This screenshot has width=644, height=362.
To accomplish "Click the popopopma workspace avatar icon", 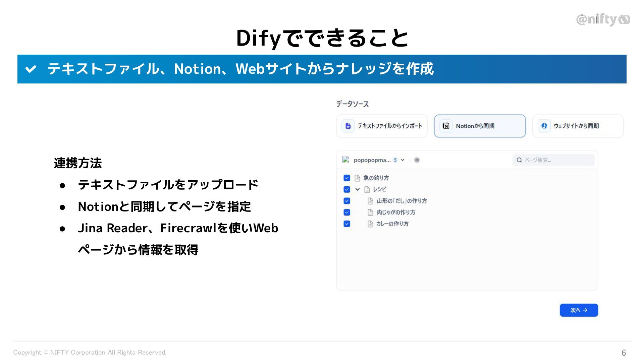I will coord(346,160).
